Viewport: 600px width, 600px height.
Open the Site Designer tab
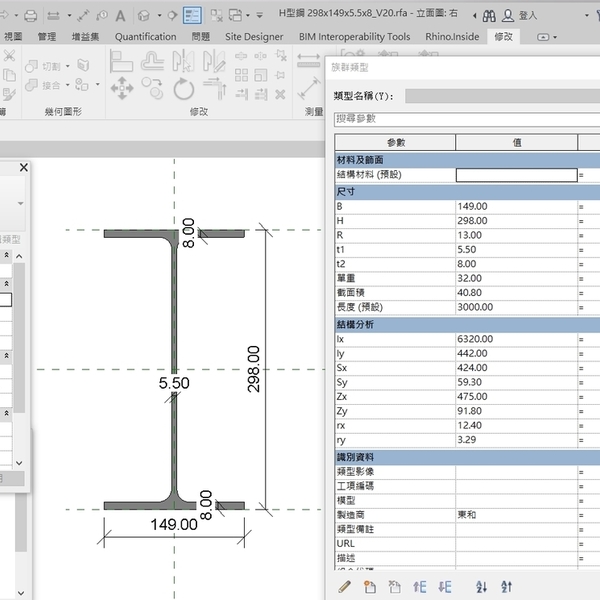pos(253,37)
